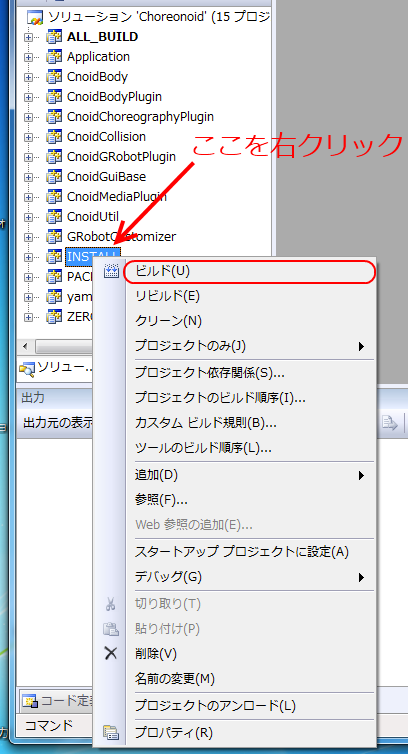The height and width of the screenshot is (754, 408).
Task: Choose スタートアップ プロジェクトに設定(A)
Action: (x=242, y=552)
